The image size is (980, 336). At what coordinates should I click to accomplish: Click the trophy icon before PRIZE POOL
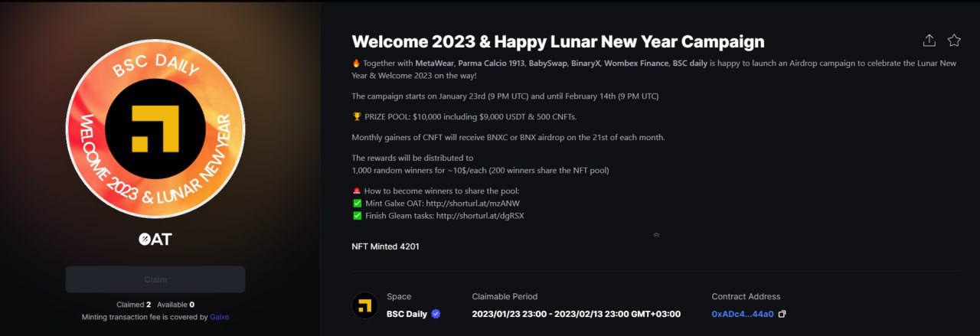pyautogui.click(x=356, y=117)
